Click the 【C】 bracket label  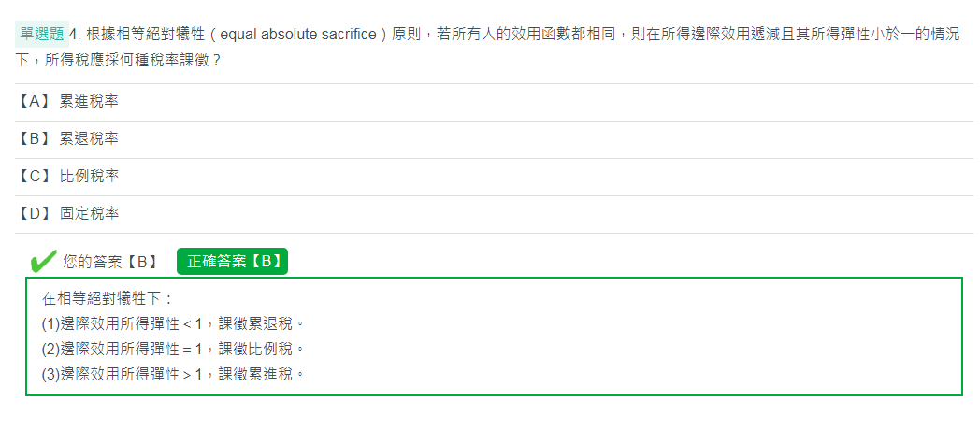[34, 177]
